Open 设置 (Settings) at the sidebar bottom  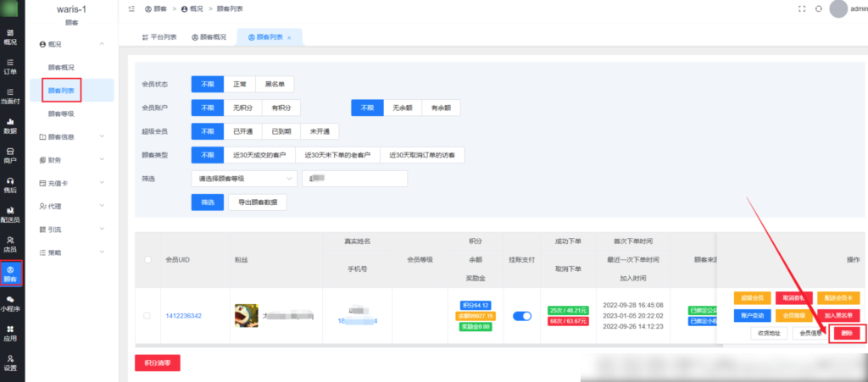tap(11, 363)
